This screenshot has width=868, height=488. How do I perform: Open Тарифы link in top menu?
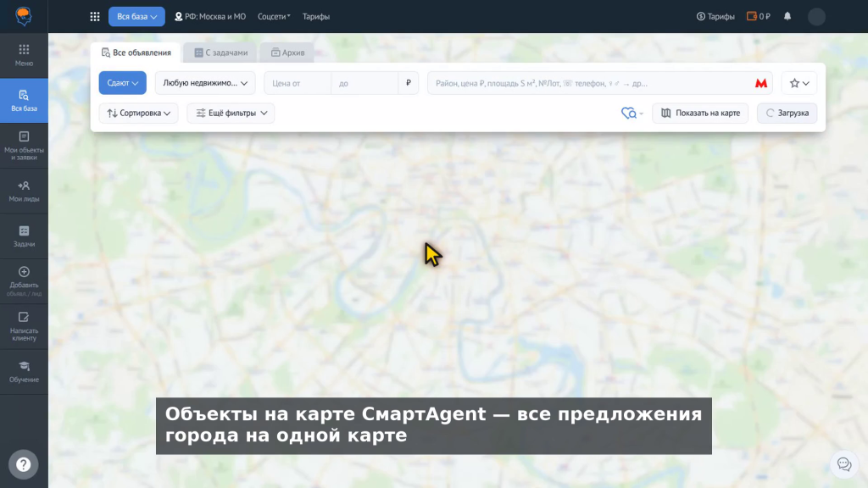[x=316, y=17]
